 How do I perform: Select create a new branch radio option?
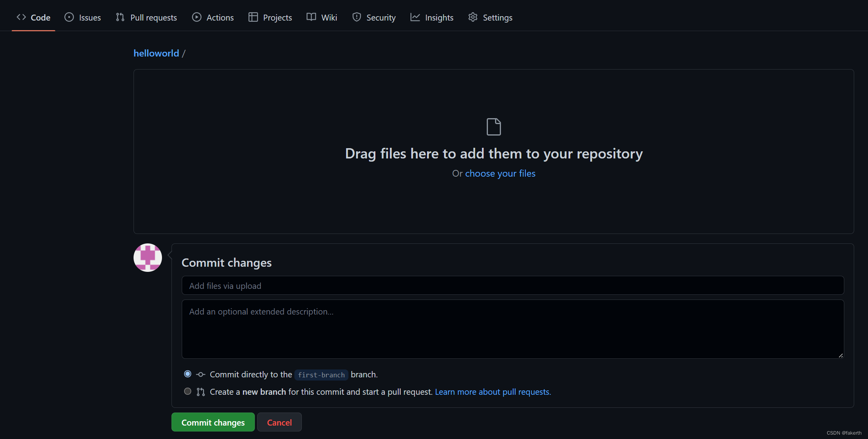(x=188, y=391)
